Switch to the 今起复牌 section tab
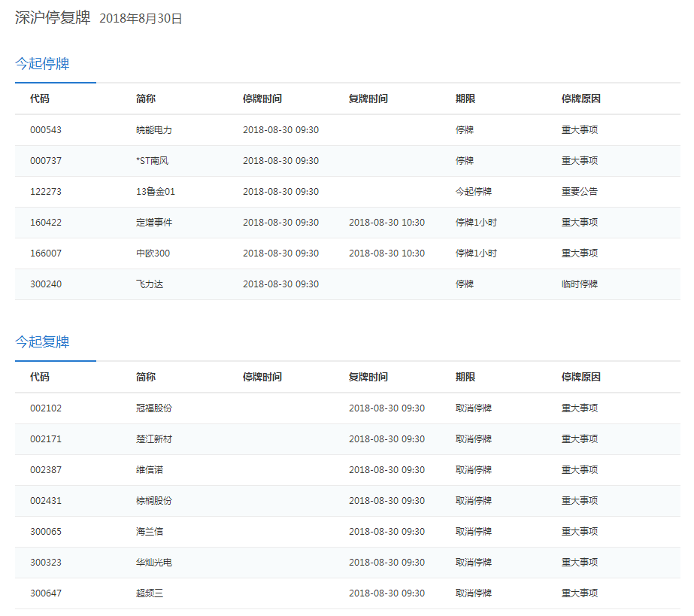This screenshot has width=694, height=616. (x=43, y=342)
